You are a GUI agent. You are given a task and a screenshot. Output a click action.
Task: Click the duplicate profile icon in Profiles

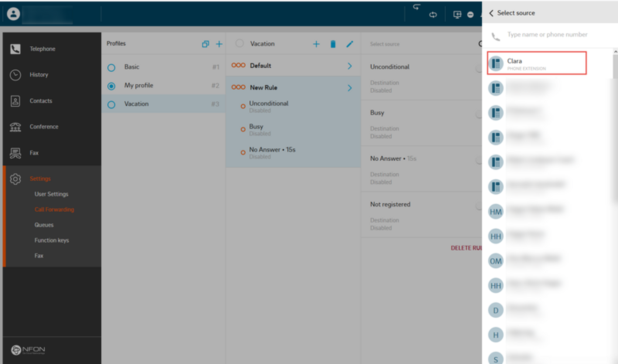pos(205,44)
